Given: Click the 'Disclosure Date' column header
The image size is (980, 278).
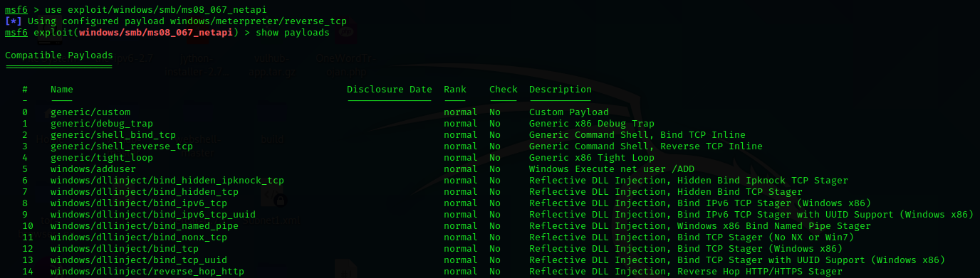Looking at the screenshot, I should 389,90.
